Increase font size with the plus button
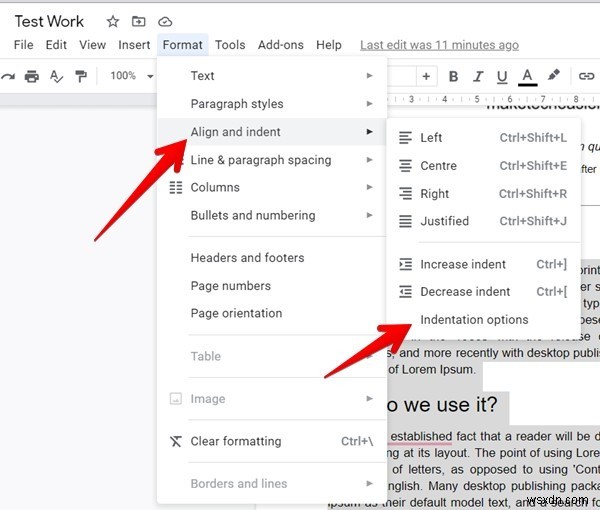Screen dimensions: 600x510 [x=426, y=76]
